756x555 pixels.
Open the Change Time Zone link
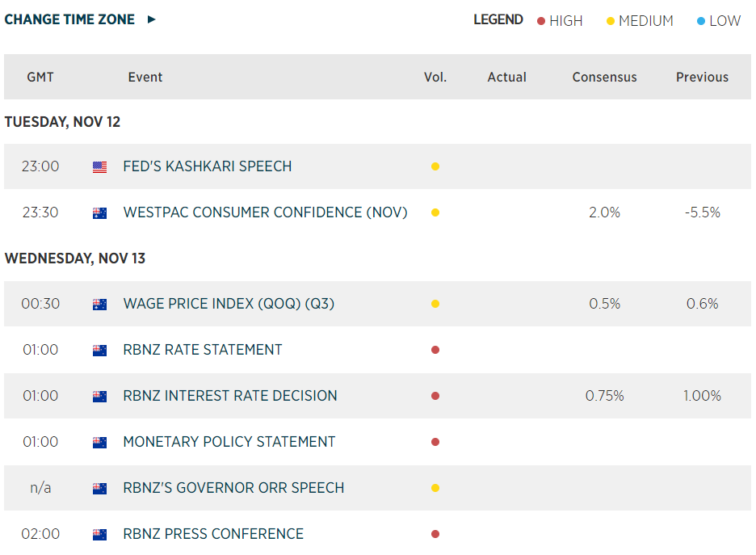[x=69, y=19]
